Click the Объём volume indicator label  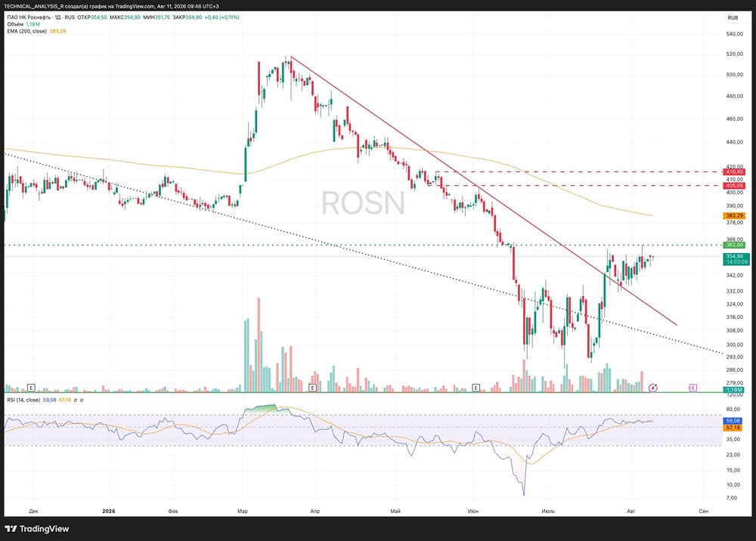(x=15, y=24)
